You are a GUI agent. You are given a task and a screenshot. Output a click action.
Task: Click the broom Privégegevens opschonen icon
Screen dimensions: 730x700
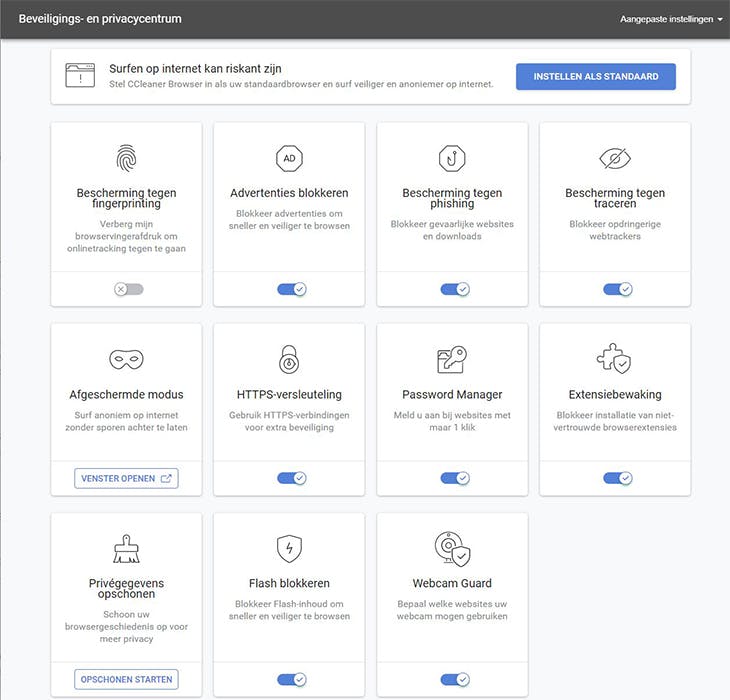coord(126,549)
